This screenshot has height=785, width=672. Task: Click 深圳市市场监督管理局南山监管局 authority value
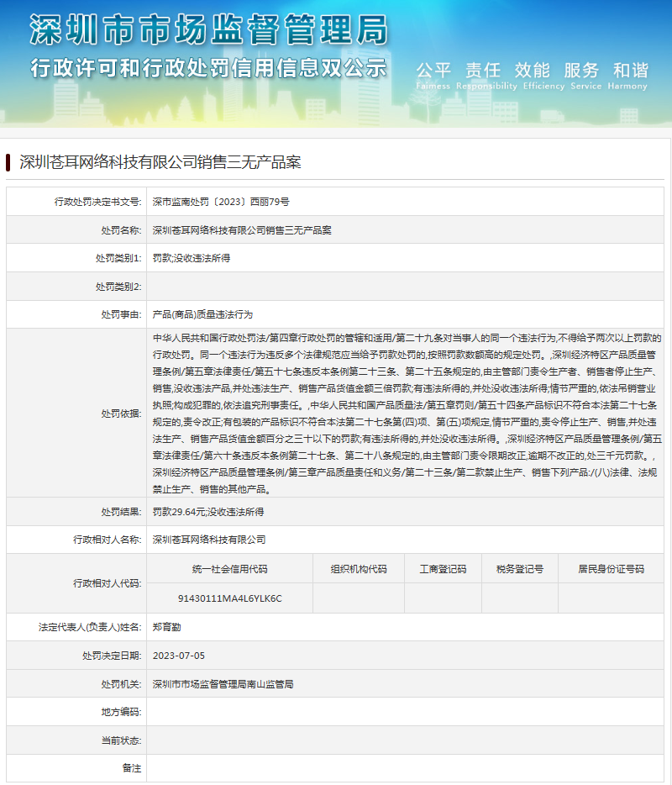point(223,684)
